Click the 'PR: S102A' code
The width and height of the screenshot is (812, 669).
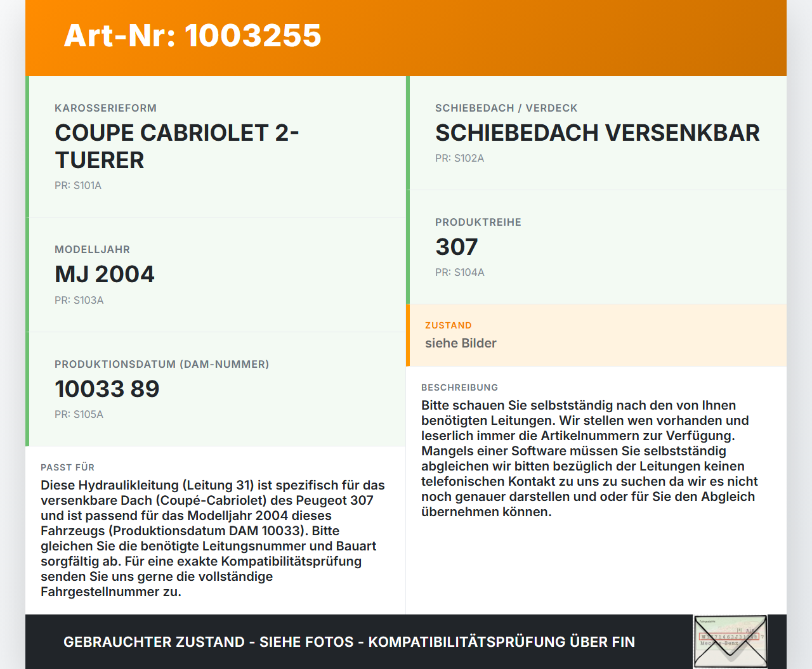point(460,158)
